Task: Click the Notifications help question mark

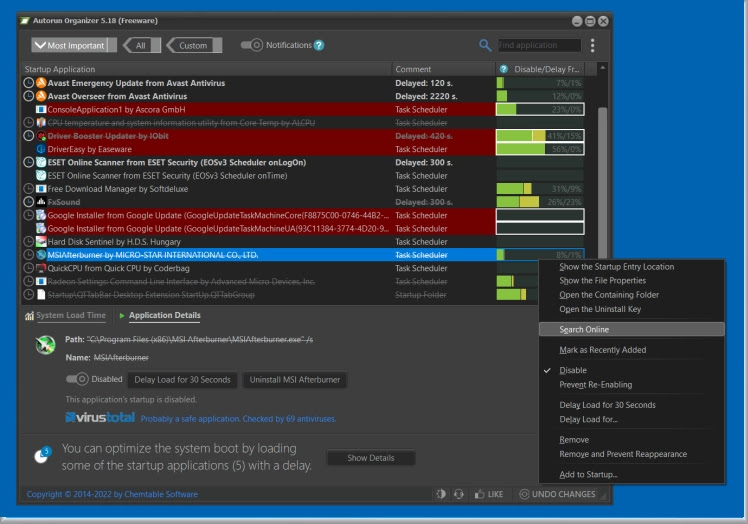Action: coord(319,45)
